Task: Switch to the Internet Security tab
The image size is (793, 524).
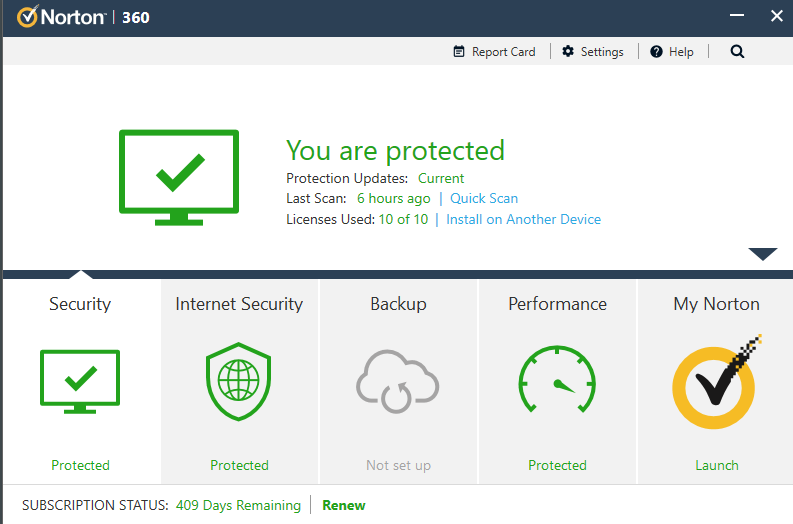Action: (x=239, y=304)
